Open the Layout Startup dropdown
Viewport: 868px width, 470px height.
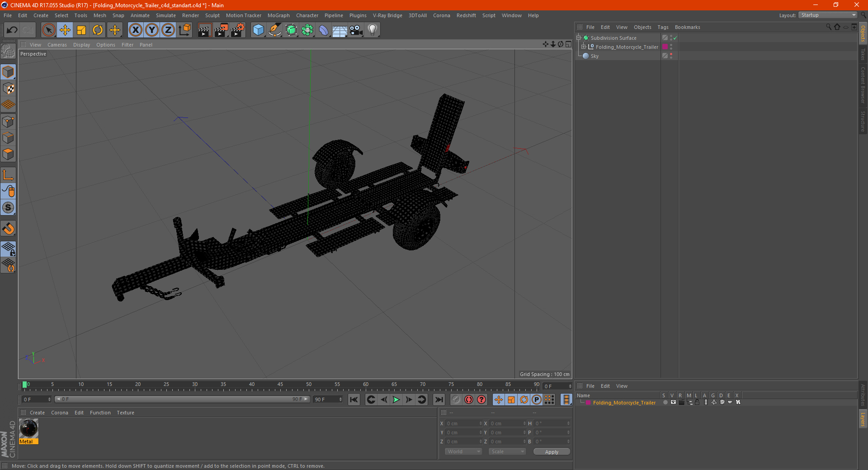(x=828, y=15)
